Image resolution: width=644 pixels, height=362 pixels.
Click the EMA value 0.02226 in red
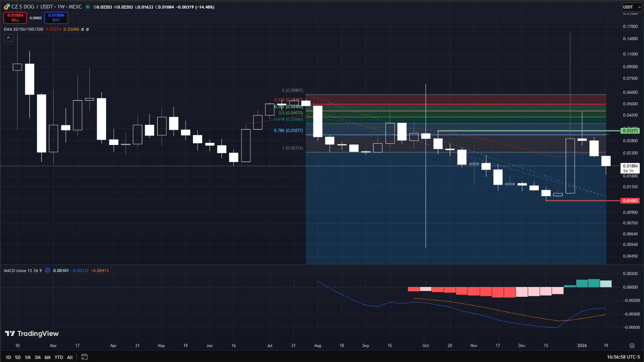coord(53,29)
